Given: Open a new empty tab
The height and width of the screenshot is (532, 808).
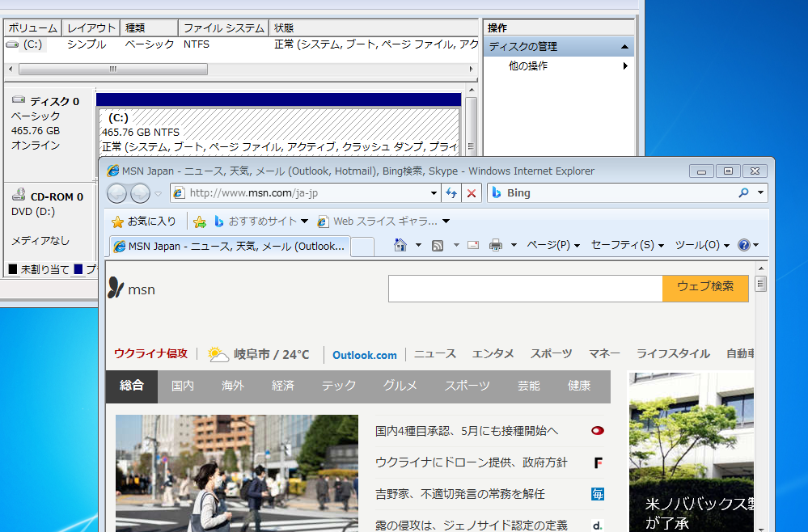Looking at the screenshot, I should coord(362,247).
